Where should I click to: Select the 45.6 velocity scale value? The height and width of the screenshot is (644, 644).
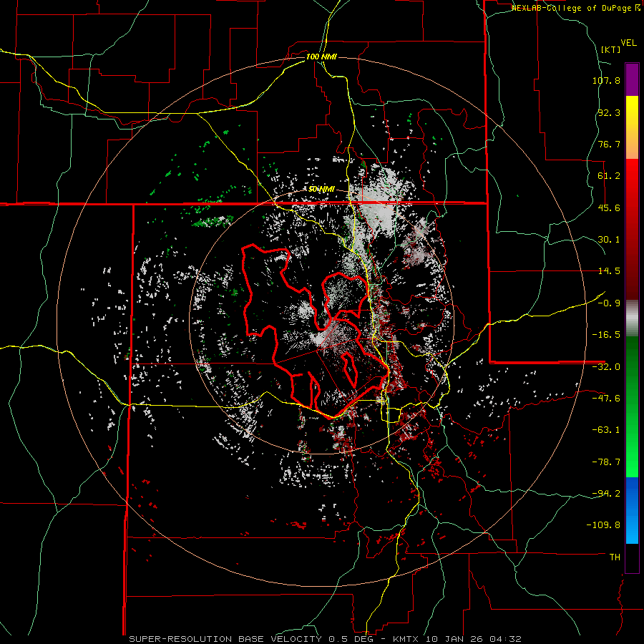tap(609, 208)
